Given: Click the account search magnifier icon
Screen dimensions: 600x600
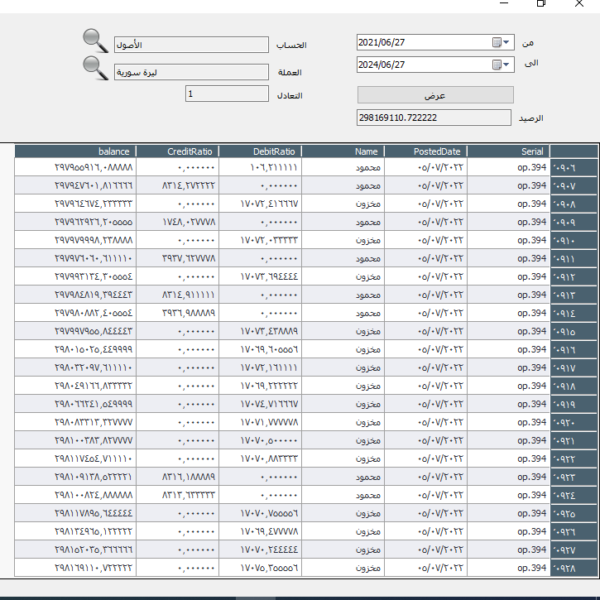Looking at the screenshot, I should click(95, 41).
